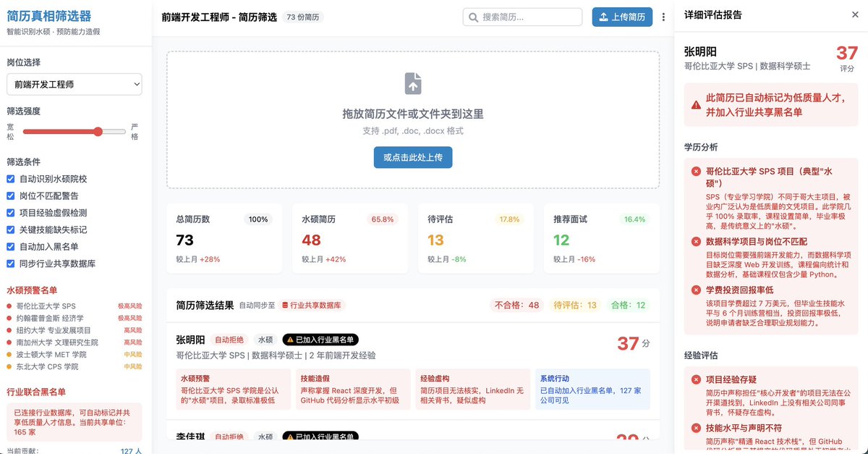The image size is (868, 454).
Task: Open the three-dot more options menu
Action: pos(663,17)
